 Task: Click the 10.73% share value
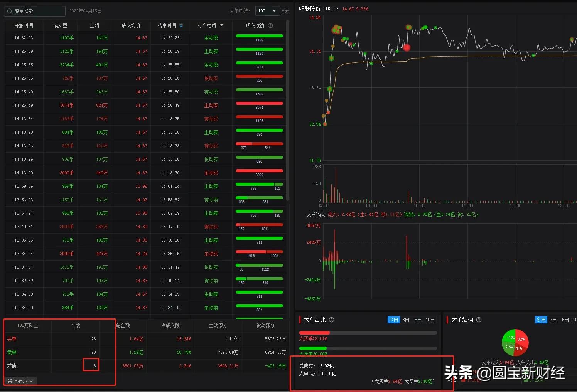click(x=184, y=352)
